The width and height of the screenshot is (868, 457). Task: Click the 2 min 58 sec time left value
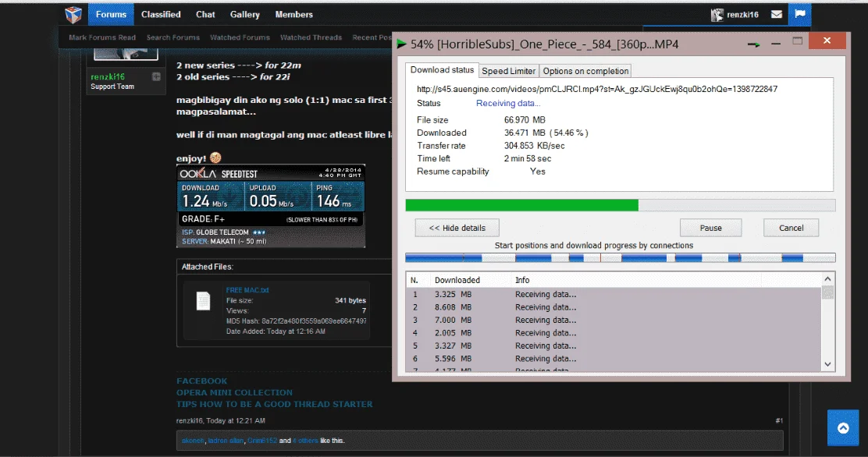point(528,159)
